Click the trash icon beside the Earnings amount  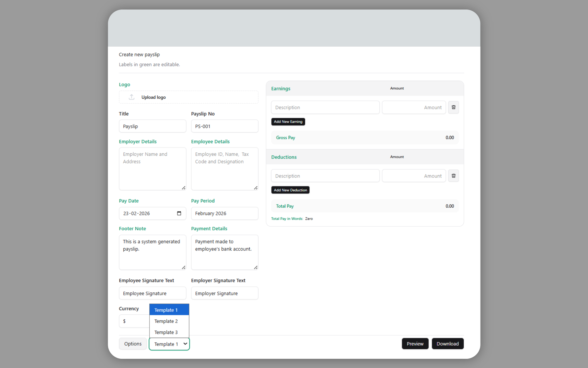(x=454, y=107)
